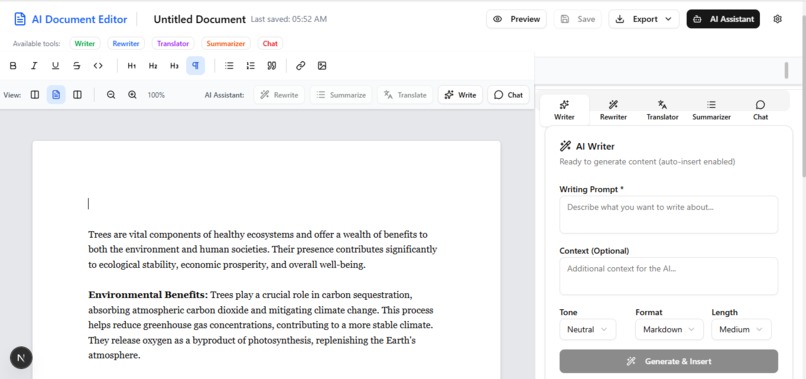Click the Untitled Document title

pyautogui.click(x=199, y=20)
